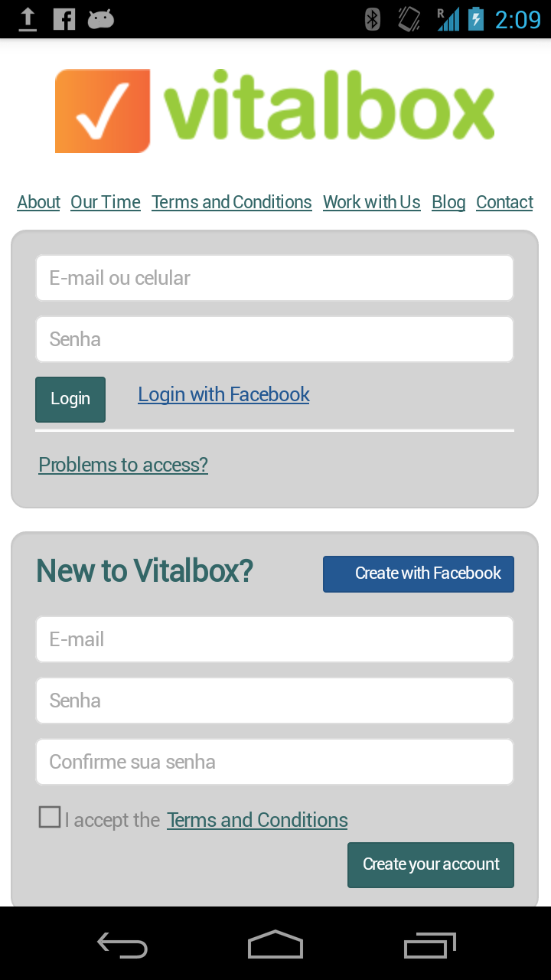The image size is (551, 980).
Task: Tap the Bluetooth icon in status bar
Action: 373,19
